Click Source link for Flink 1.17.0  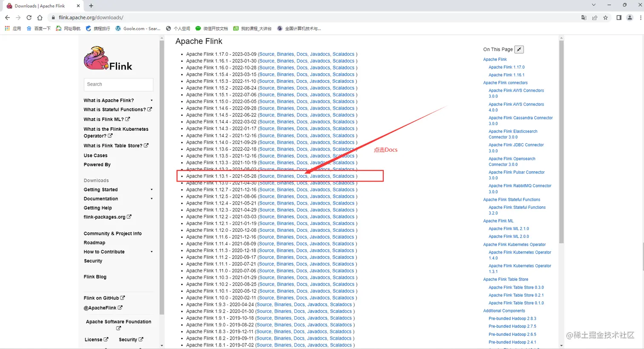(x=267, y=54)
